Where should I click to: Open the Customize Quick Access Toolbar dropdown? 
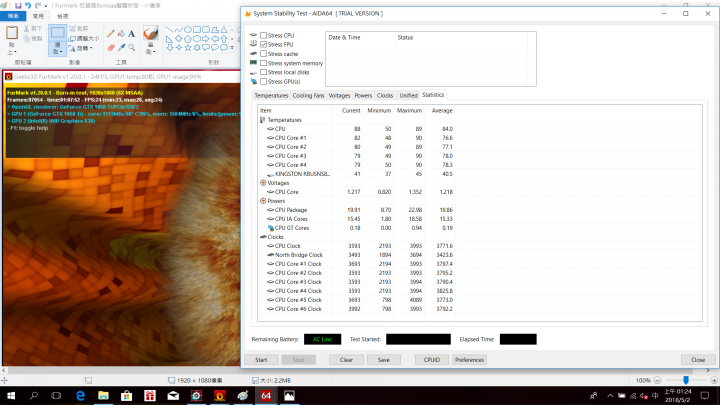tap(46, 6)
